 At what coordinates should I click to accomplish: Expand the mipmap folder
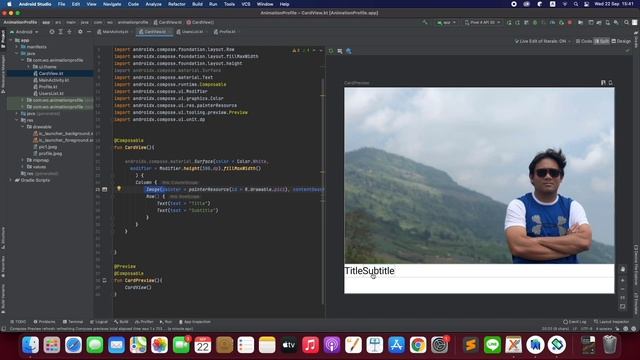pos(23,160)
